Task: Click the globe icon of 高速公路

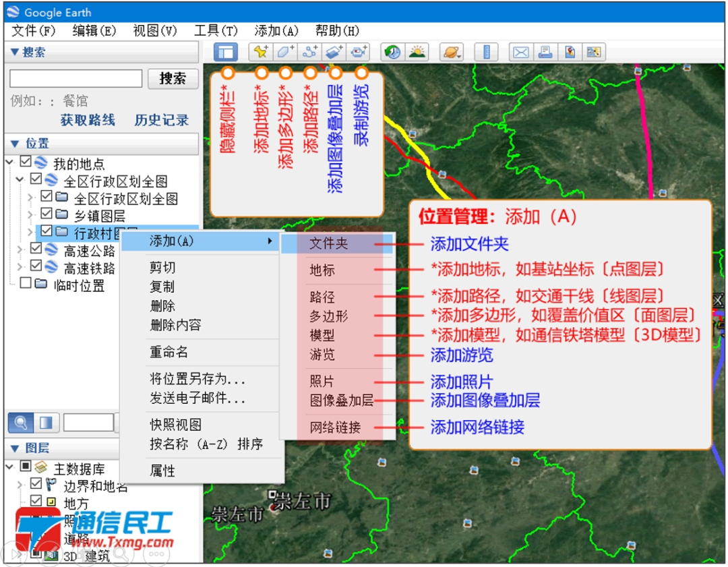Action: [x=51, y=250]
